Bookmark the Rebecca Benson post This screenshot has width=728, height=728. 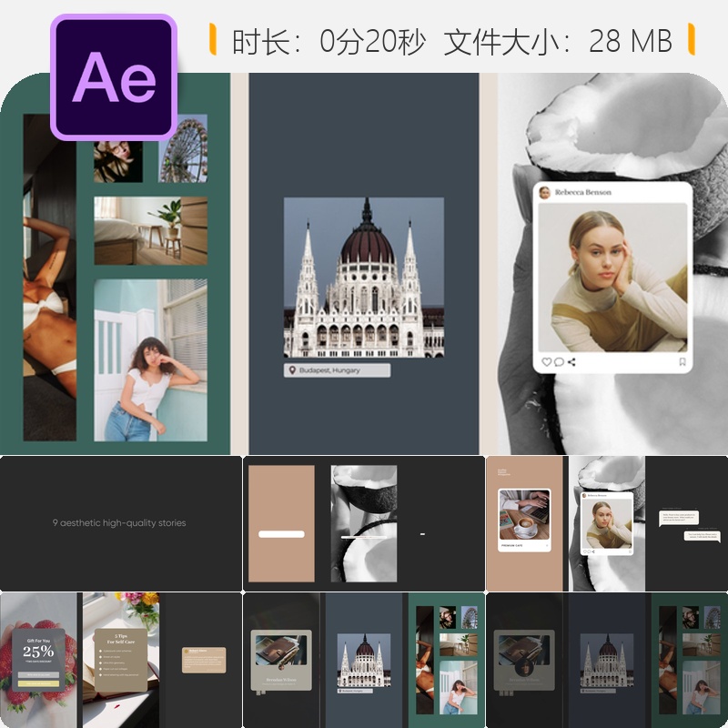[682, 363]
